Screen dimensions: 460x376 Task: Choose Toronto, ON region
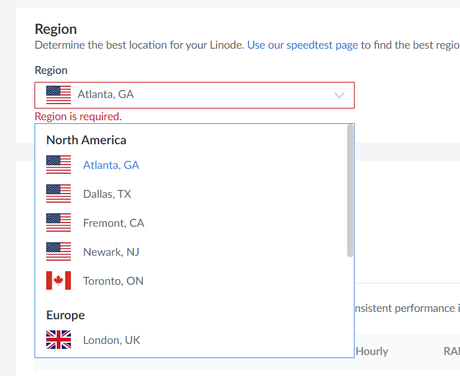click(x=113, y=281)
